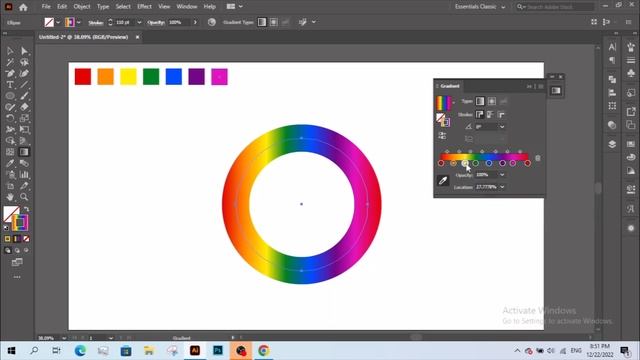Select the Paintbrush tool
Screen dimensions: 640x360
click(x=24, y=96)
